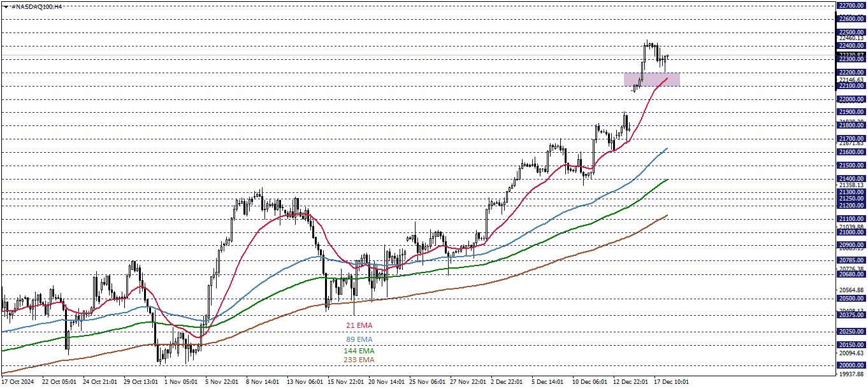868x389 pixels.
Task: Click the 20094.63 price scale value
Action: (x=851, y=353)
